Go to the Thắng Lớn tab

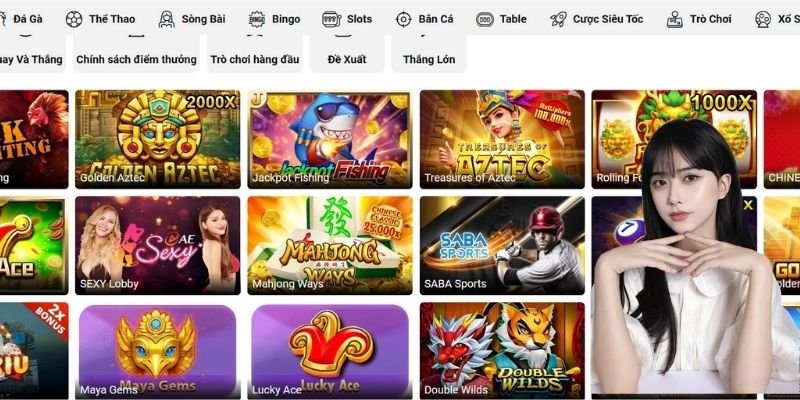pos(429,59)
